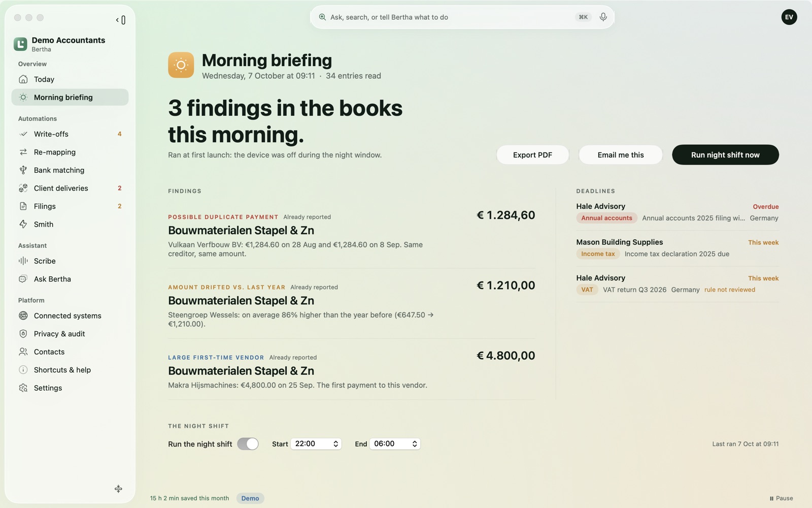
Task: Click the Filings document icon
Action: [23, 206]
